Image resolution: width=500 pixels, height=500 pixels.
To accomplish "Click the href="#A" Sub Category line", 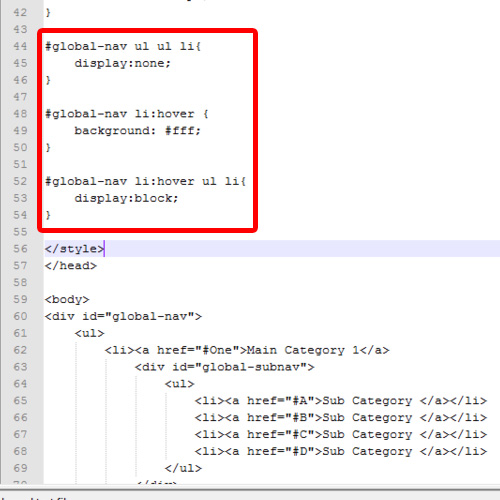I will click(x=341, y=401).
